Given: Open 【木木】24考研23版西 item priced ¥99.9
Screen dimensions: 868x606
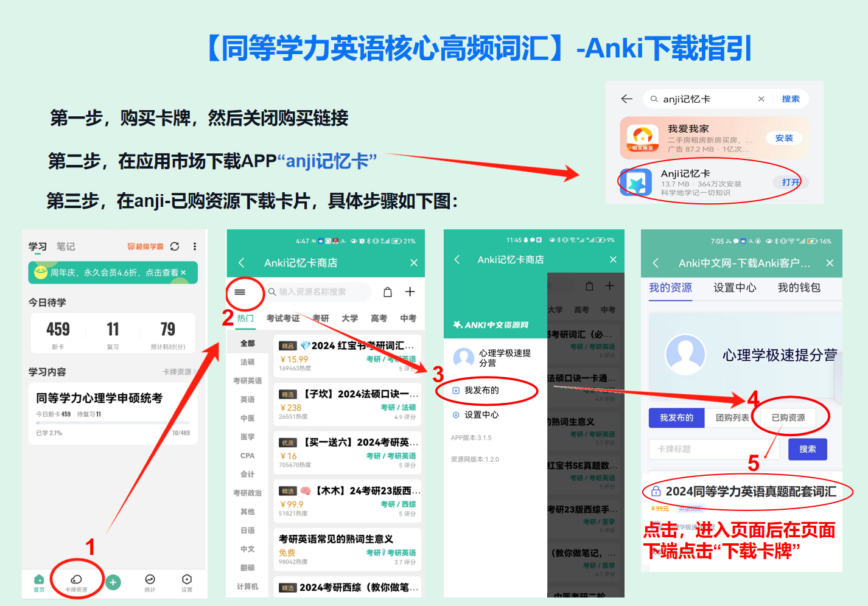Looking at the screenshot, I should (348, 501).
